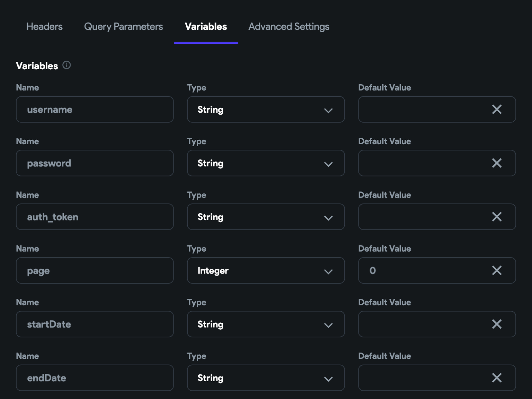Expand the Type dropdown for auth_token
This screenshot has height=399, width=532.
(x=266, y=217)
